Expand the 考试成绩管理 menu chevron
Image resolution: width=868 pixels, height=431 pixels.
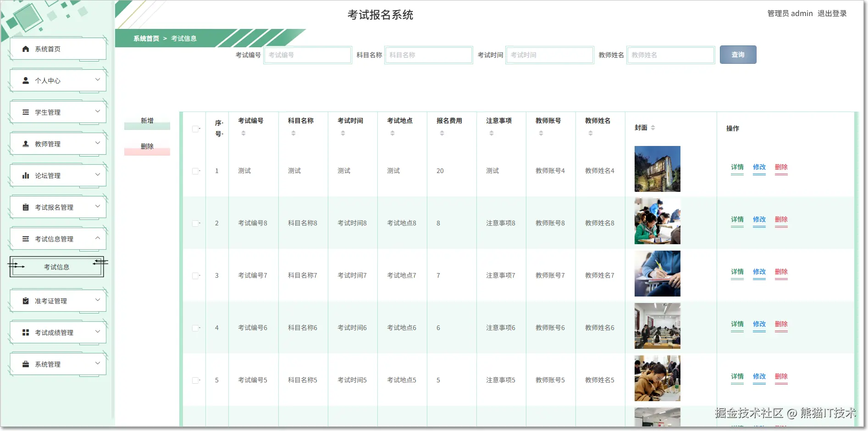click(x=98, y=332)
